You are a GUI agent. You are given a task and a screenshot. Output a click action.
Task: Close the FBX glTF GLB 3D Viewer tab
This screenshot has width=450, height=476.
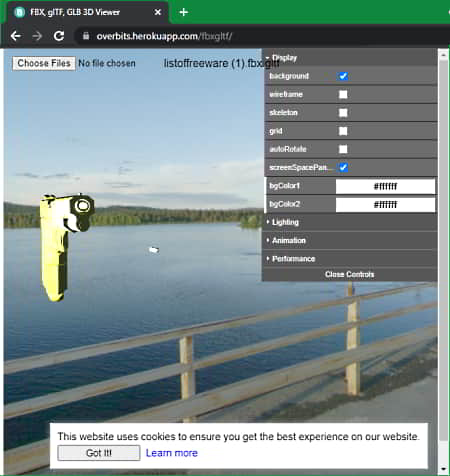(x=158, y=12)
